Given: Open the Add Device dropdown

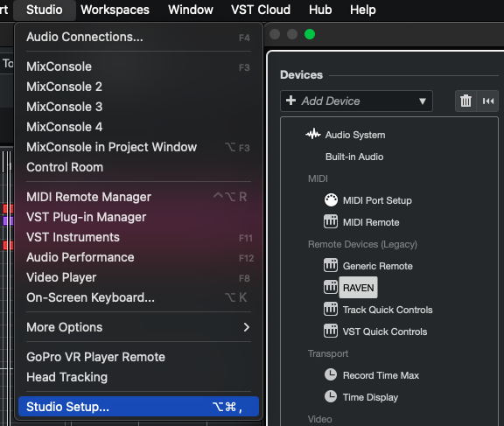Looking at the screenshot, I should tap(356, 101).
